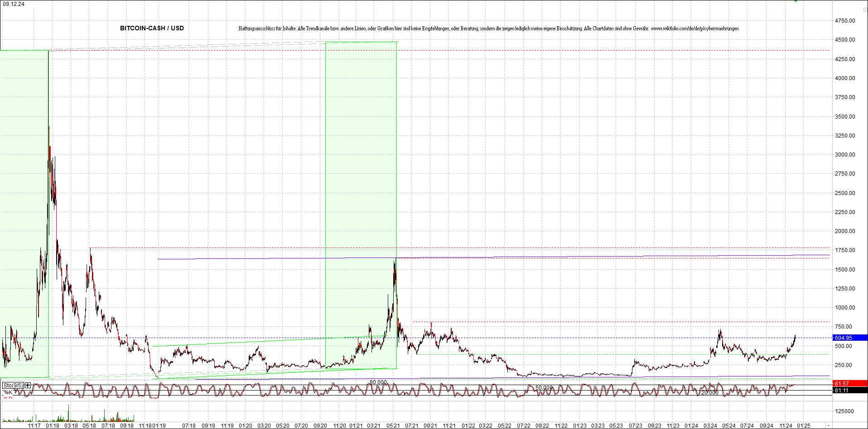Select the blue current price tag 604.95

tap(850, 338)
